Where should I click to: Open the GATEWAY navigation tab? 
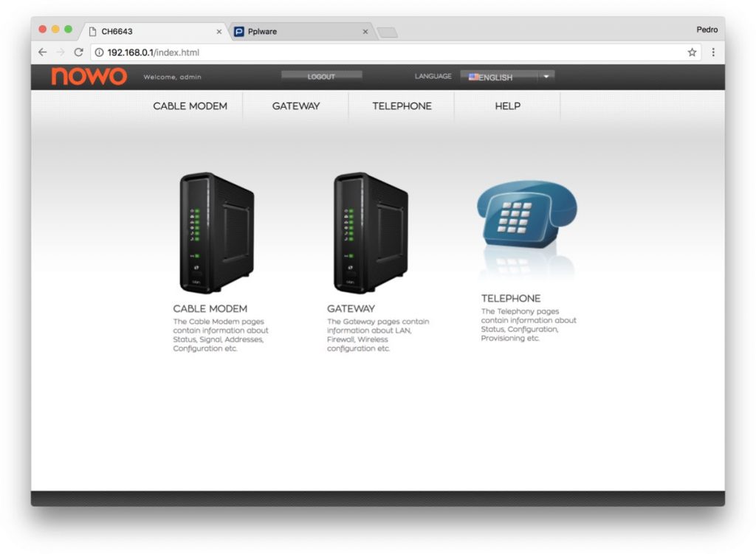tap(295, 106)
